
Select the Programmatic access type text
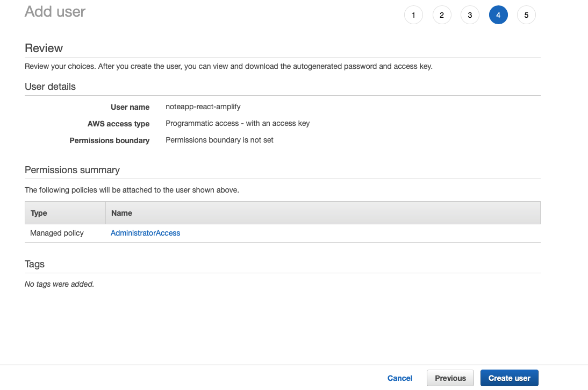[x=238, y=123]
